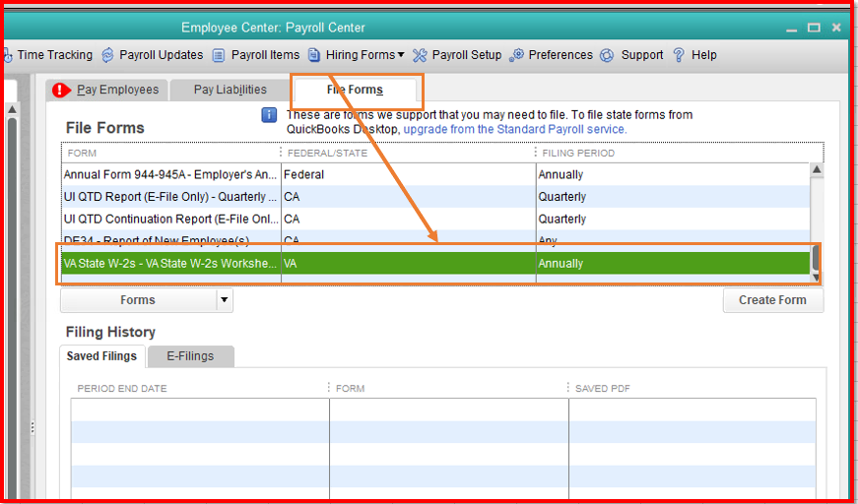
Task: Select the VA State W-2s Worksheet row
Action: (x=435, y=264)
